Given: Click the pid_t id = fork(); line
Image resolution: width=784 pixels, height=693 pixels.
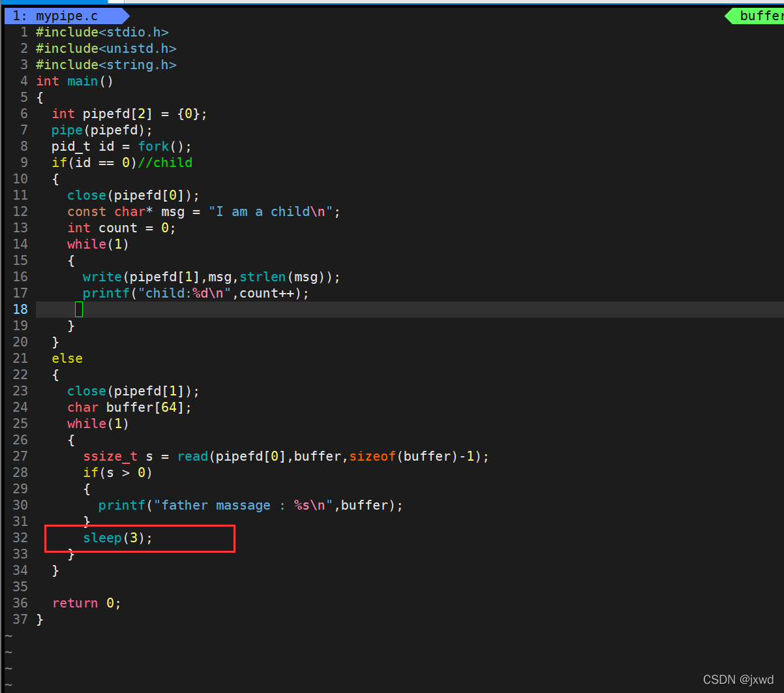Looking at the screenshot, I should [122, 146].
